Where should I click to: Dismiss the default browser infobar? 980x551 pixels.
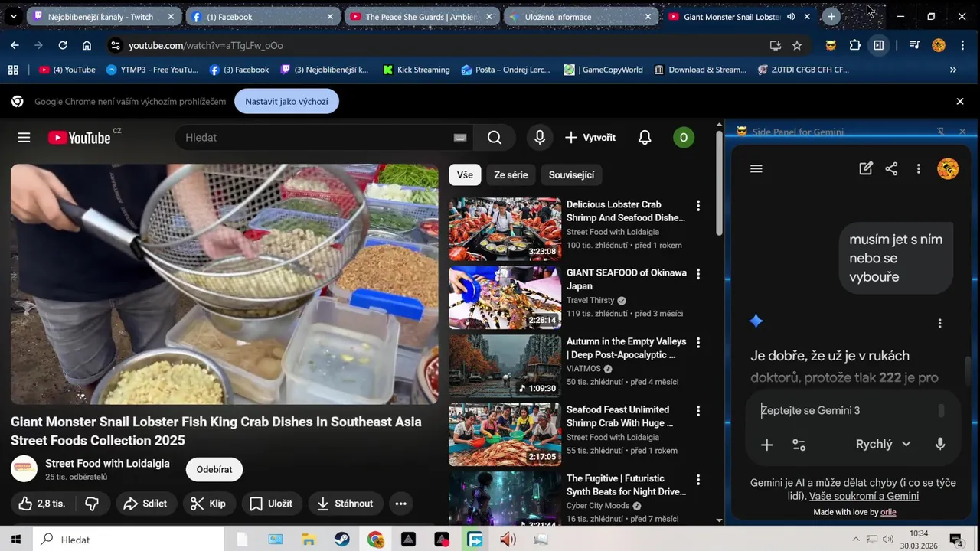click(960, 101)
